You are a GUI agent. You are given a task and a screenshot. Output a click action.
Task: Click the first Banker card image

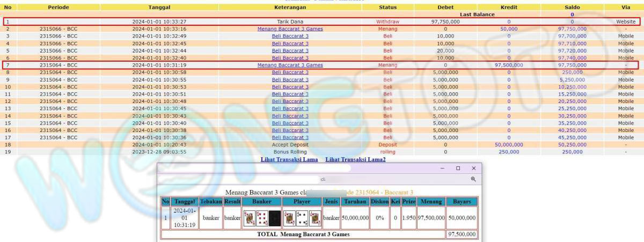249,218
